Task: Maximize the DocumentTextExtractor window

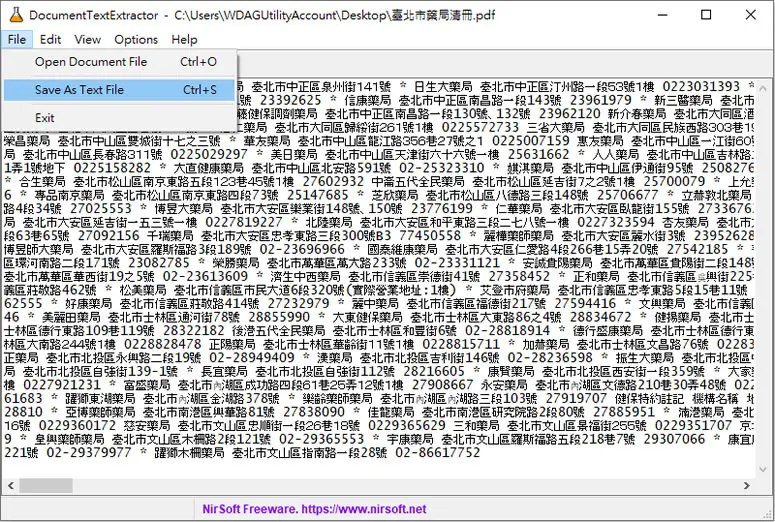Action: (x=707, y=15)
